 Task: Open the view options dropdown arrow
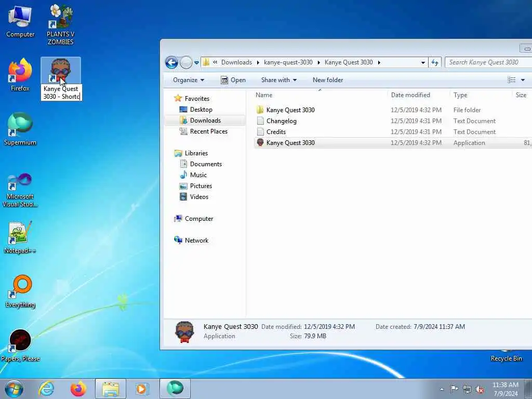(x=523, y=80)
